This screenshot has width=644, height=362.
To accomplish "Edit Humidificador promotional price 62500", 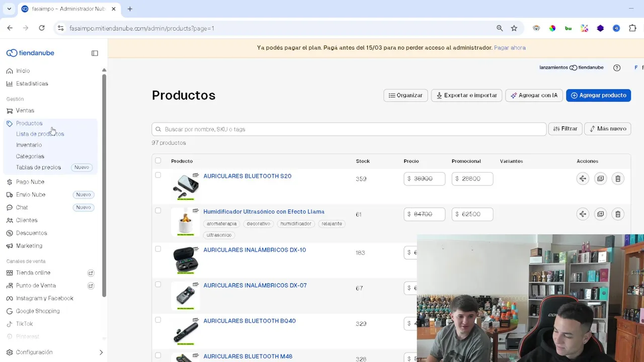I will point(472,214).
